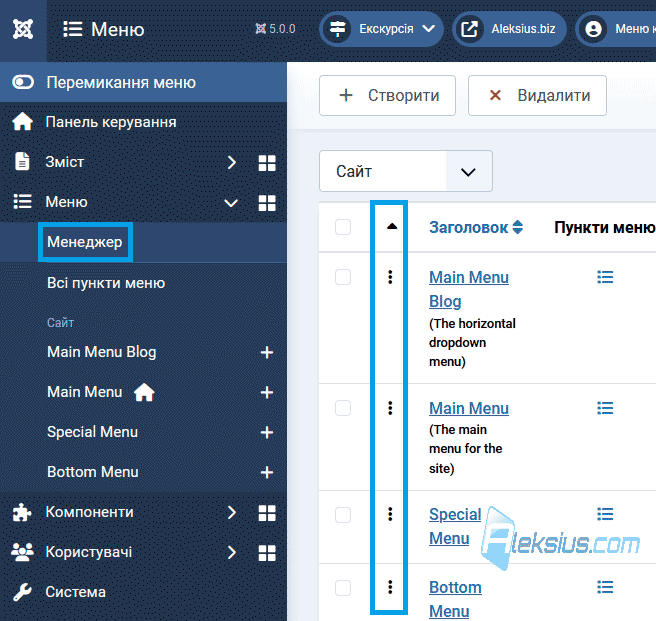The width and height of the screenshot is (656, 621).
Task: Open the Menus dashboard grid icon
Action: pos(267,203)
